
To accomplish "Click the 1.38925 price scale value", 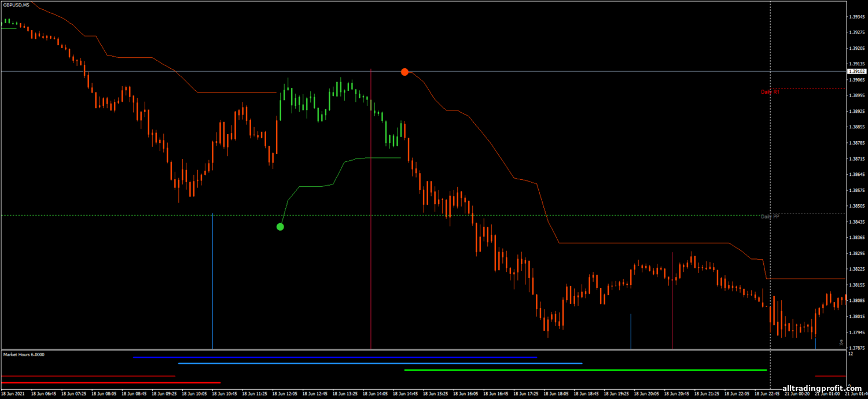I will click(x=857, y=111).
